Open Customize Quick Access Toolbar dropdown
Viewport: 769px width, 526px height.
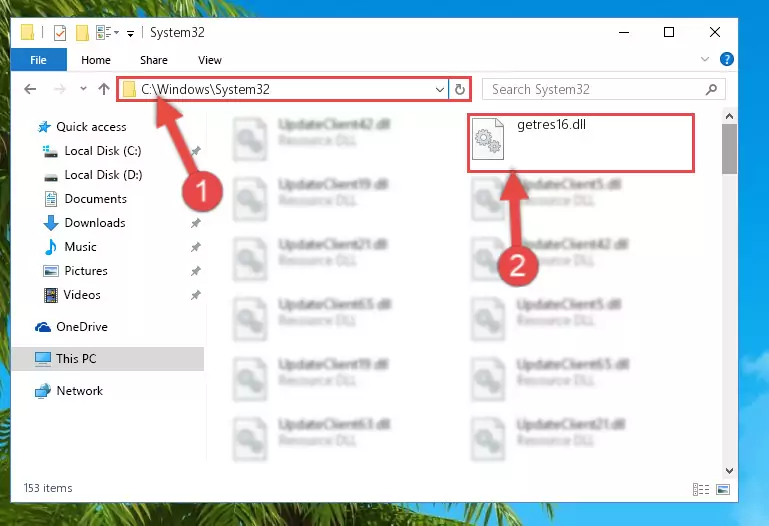tap(130, 33)
